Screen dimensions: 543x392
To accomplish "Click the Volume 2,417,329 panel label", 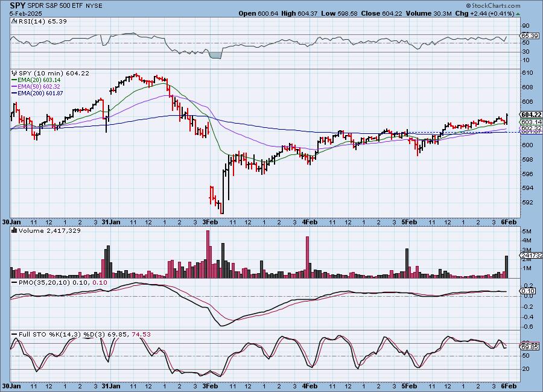I will click(49, 230).
